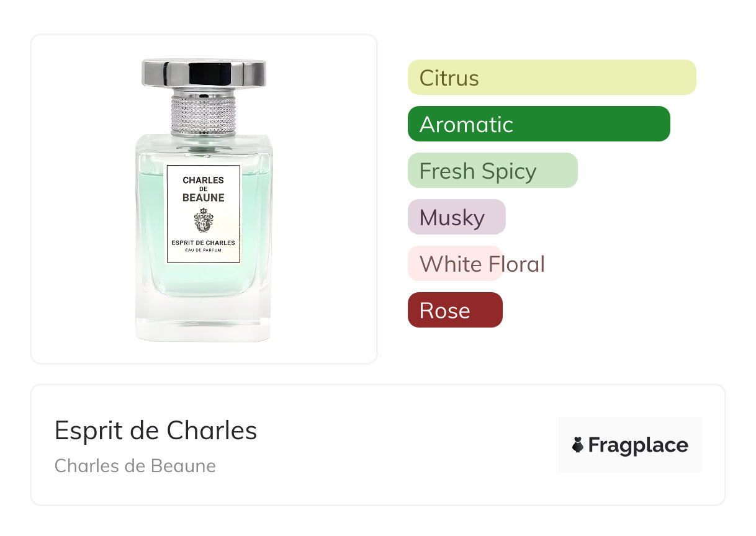Image resolution: width=756 pixels, height=536 pixels.
Task: Choose the Fresh Spicy accord bar
Action: point(492,171)
